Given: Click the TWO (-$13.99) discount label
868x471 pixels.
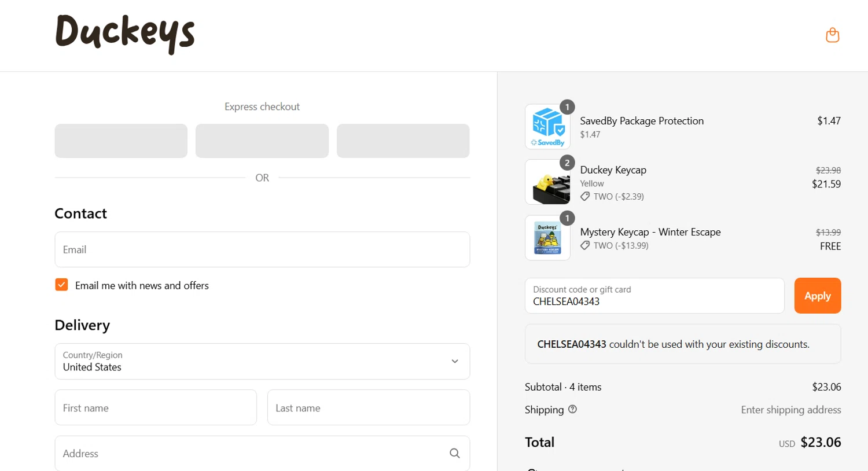Looking at the screenshot, I should tap(621, 245).
